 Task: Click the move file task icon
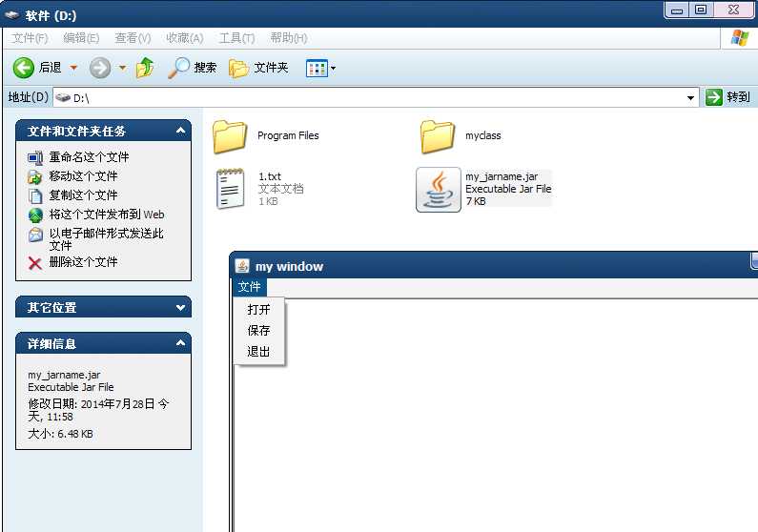(x=35, y=176)
